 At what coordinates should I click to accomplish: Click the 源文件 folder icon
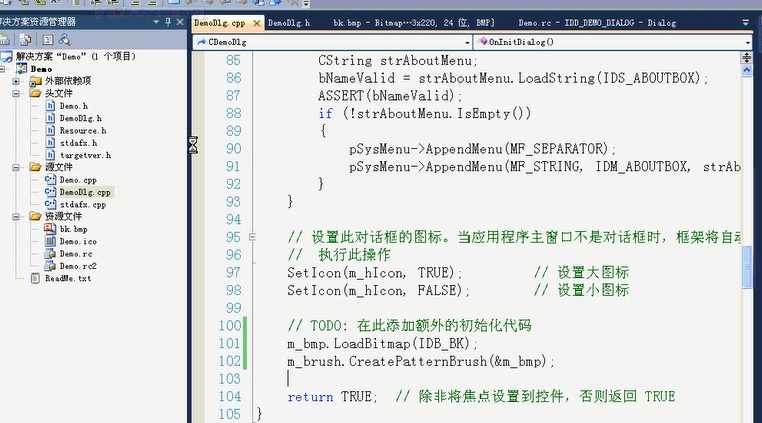coord(35,167)
